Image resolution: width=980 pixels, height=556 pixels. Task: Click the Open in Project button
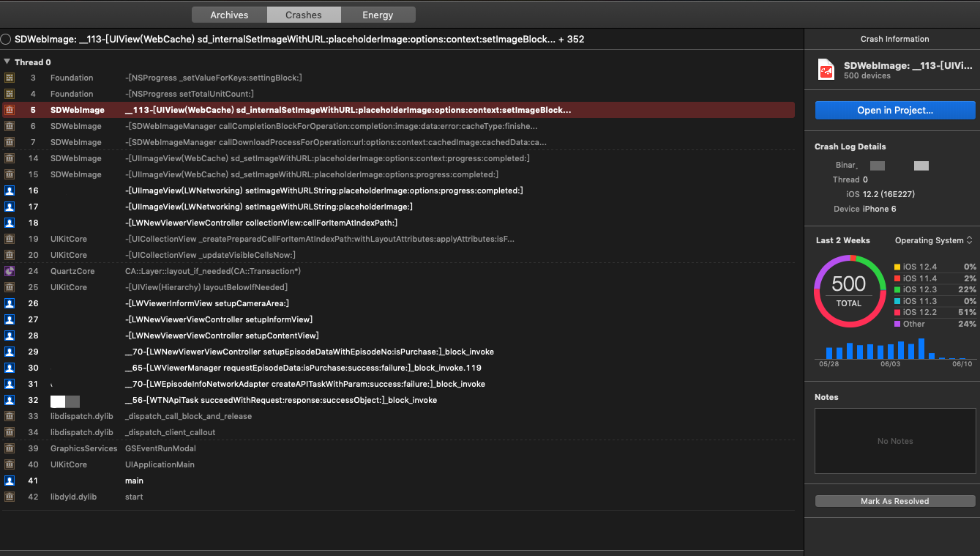[x=894, y=111]
